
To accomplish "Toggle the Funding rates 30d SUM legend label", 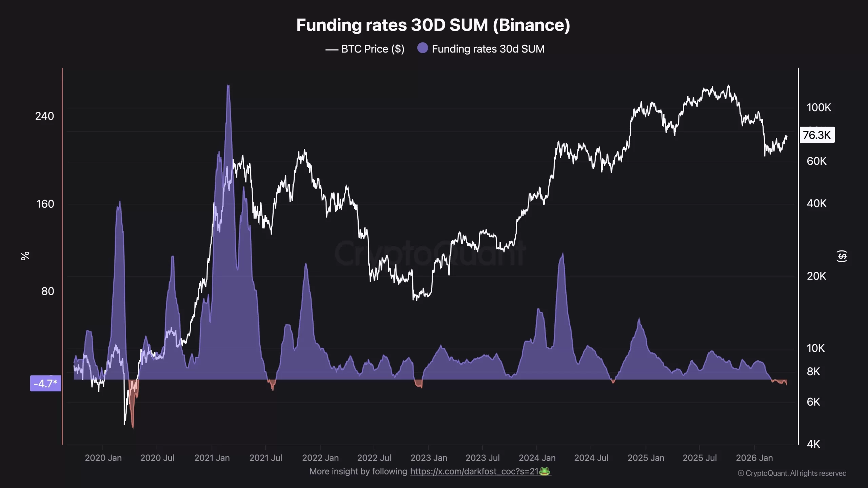I will click(488, 49).
